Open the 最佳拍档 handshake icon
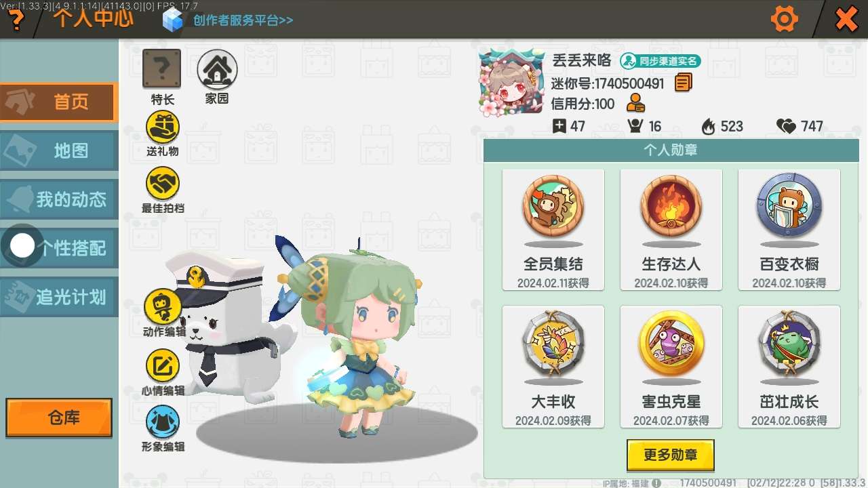The image size is (868, 488). (163, 184)
